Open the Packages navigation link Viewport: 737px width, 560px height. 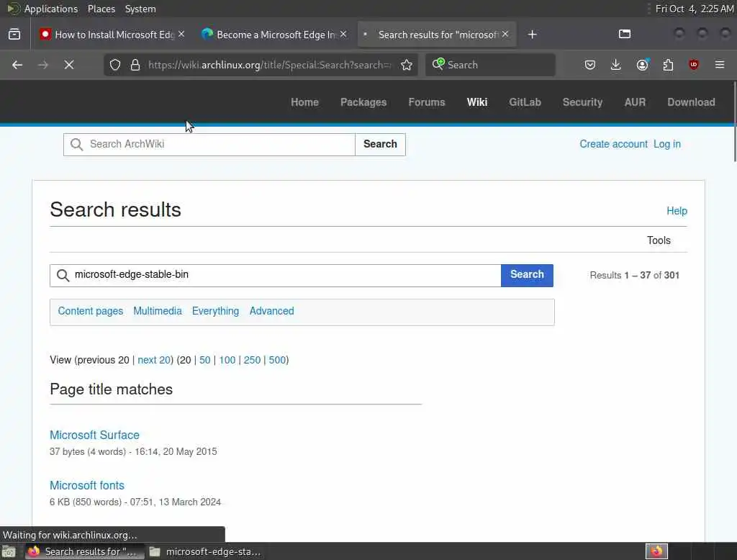pos(363,102)
